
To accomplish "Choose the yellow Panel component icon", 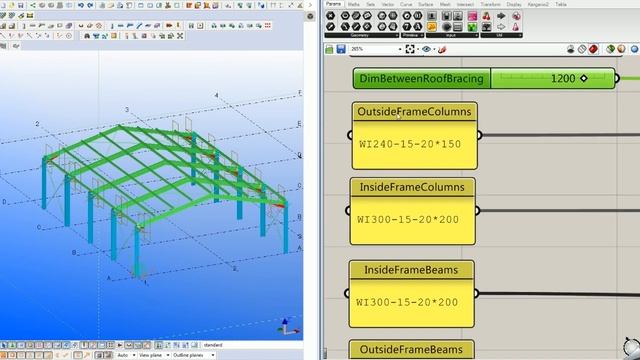I will click(432, 27).
